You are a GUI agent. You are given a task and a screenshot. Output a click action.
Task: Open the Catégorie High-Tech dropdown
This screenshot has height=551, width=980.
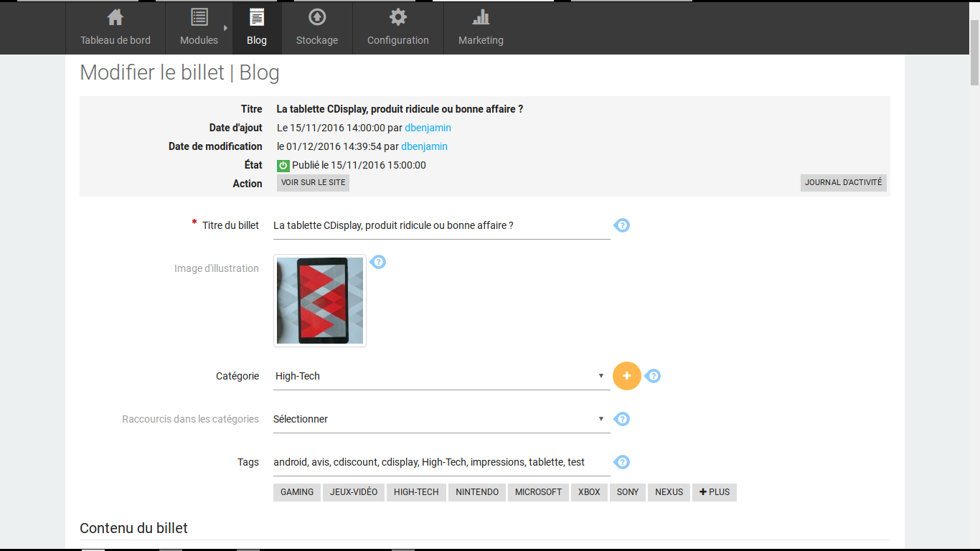tap(441, 376)
